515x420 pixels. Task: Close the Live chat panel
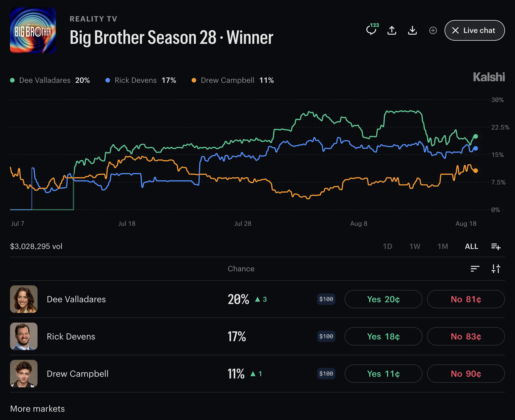click(475, 30)
